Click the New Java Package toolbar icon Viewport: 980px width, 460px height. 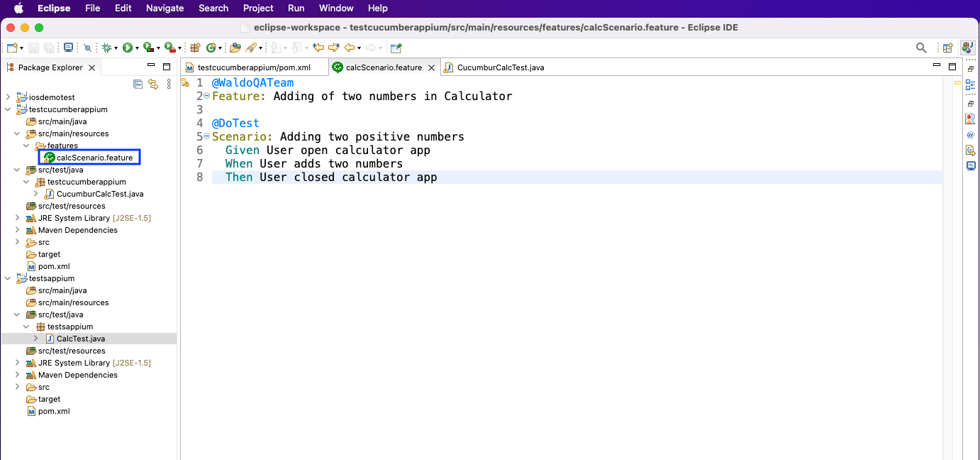pos(195,48)
